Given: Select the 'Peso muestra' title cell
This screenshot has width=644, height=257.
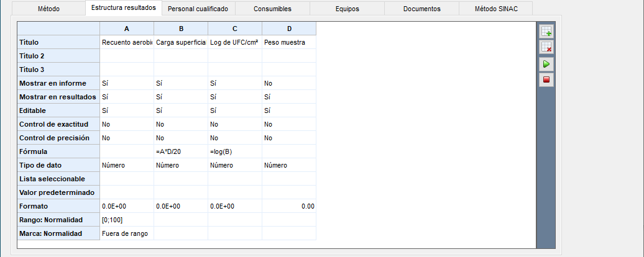Looking at the screenshot, I should point(289,42).
